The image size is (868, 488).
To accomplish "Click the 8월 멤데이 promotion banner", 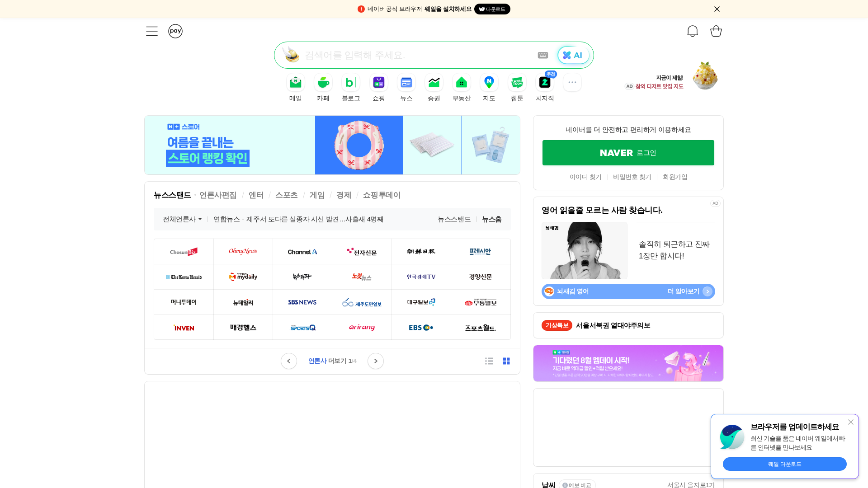I will tap(628, 363).
